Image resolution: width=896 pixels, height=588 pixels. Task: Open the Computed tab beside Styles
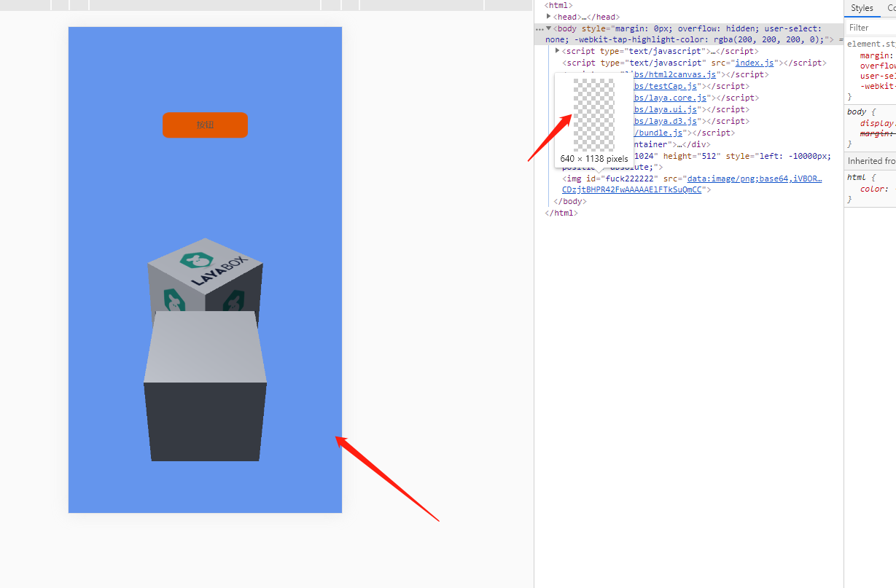coord(891,8)
